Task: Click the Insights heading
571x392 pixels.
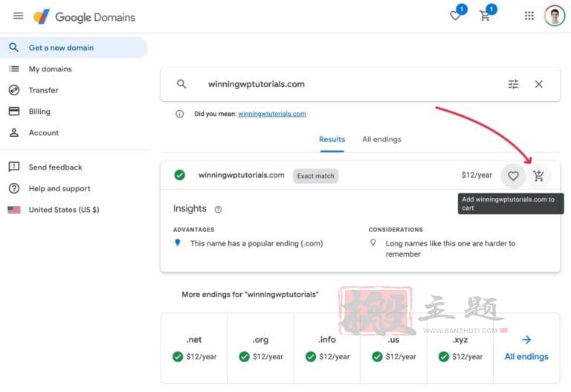Action: [190, 208]
